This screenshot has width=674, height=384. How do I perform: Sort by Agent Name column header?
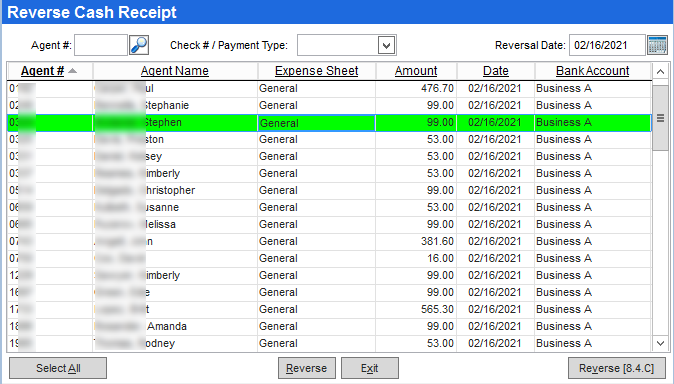(175, 71)
